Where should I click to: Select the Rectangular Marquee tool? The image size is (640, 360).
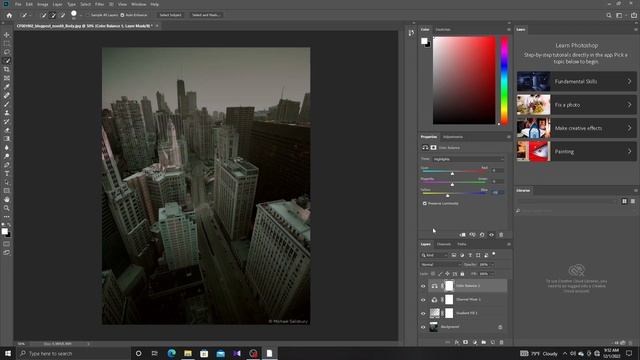(7, 43)
